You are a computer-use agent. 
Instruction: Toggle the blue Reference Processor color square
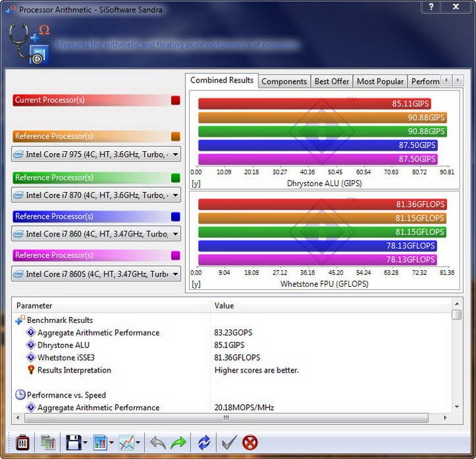[175, 217]
